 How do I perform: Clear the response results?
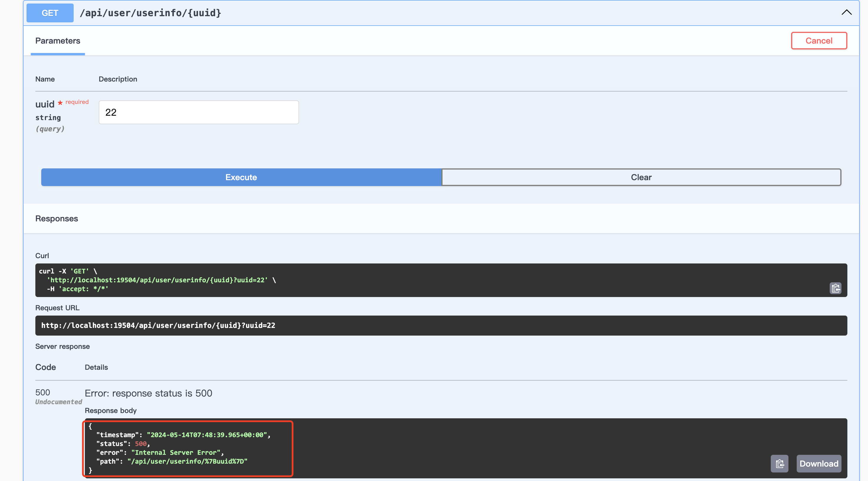click(x=641, y=178)
